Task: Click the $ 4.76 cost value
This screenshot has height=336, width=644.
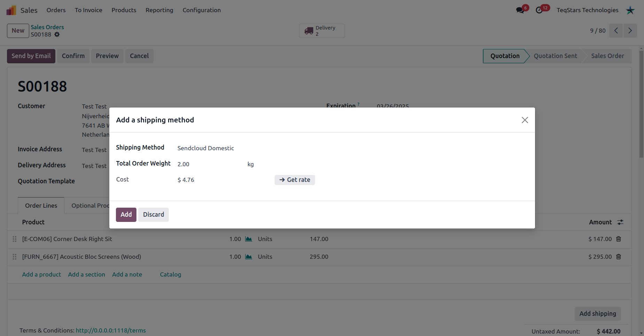Action: [186, 180]
